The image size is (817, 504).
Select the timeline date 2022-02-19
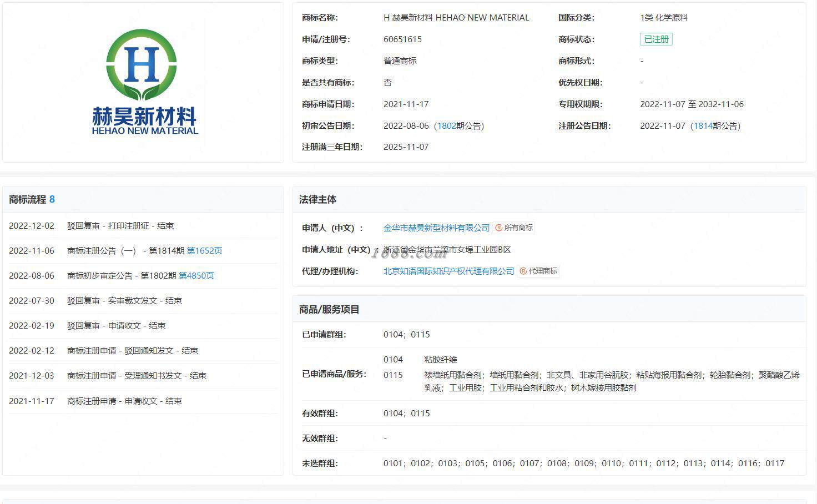click(x=32, y=326)
